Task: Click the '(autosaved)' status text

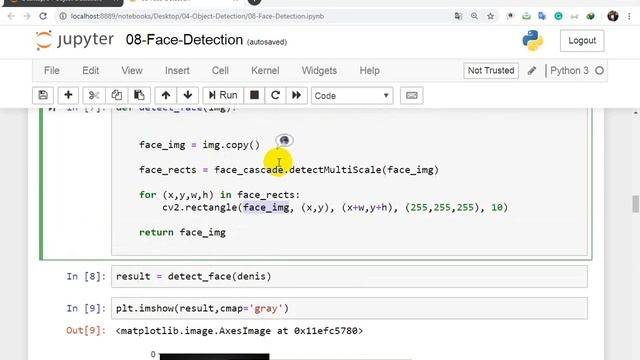Action: 267,42
